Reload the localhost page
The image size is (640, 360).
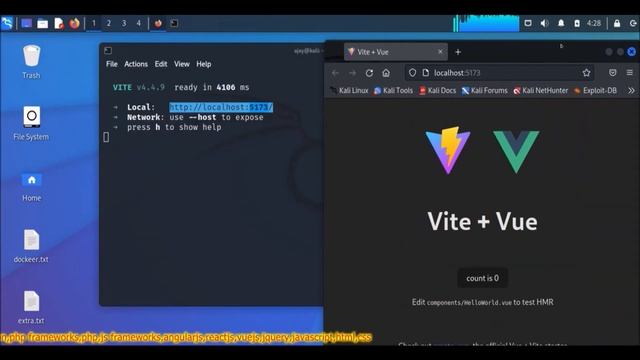369,73
